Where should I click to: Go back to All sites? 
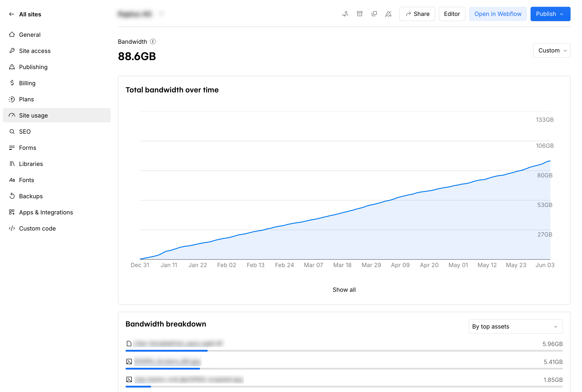pos(25,14)
